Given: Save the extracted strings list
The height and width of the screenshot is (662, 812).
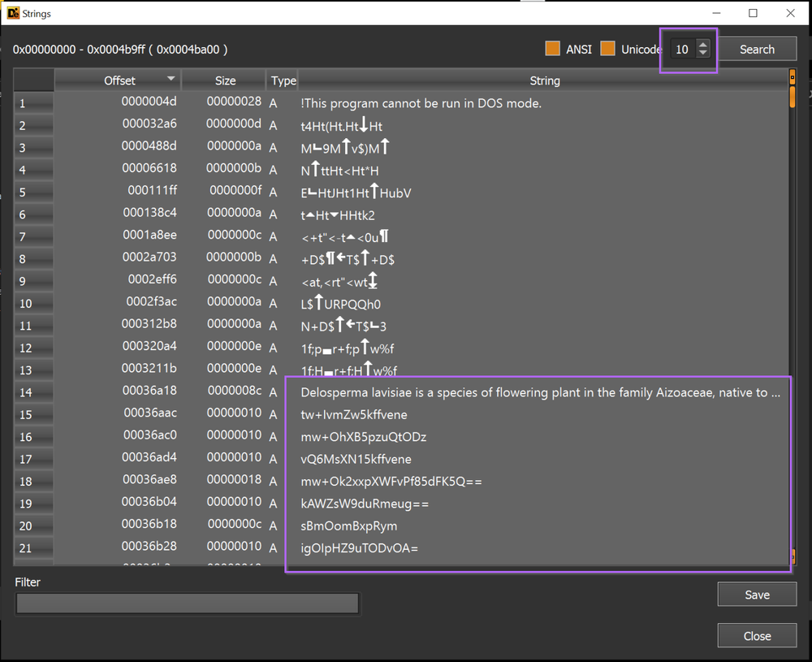Looking at the screenshot, I should pos(757,594).
